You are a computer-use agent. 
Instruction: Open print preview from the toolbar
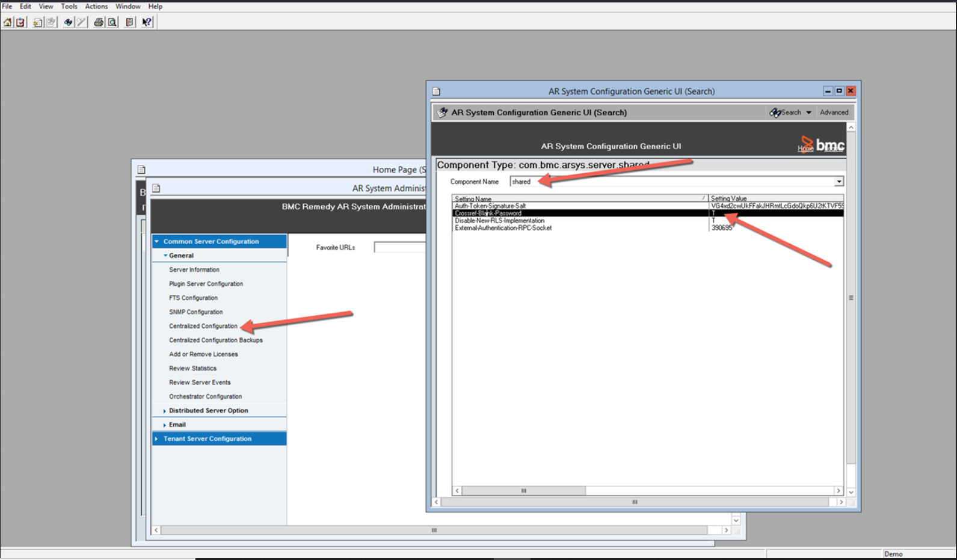112,22
